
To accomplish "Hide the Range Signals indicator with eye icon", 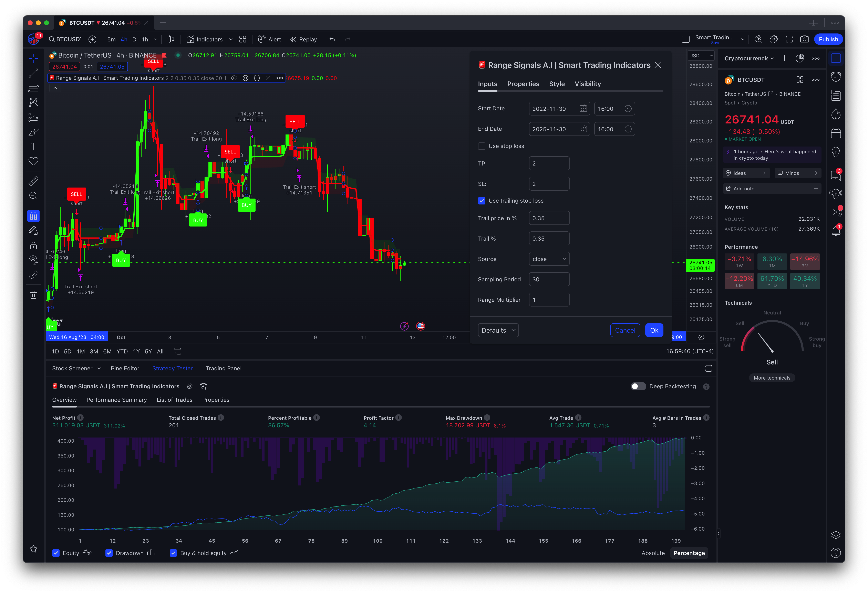I will (x=234, y=78).
